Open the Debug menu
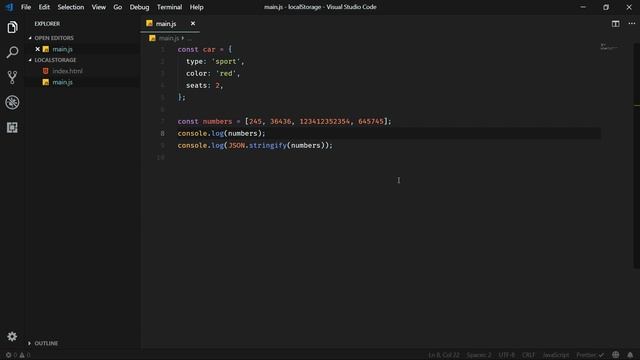 pos(139,7)
